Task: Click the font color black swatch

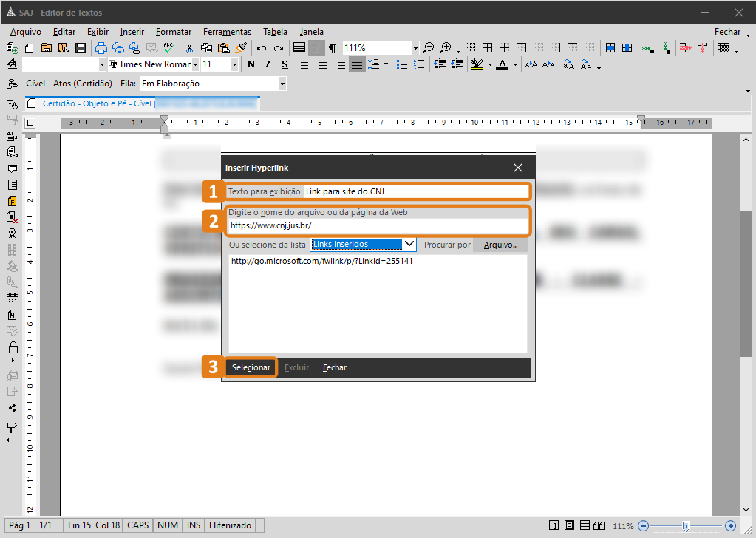Action: click(503, 64)
